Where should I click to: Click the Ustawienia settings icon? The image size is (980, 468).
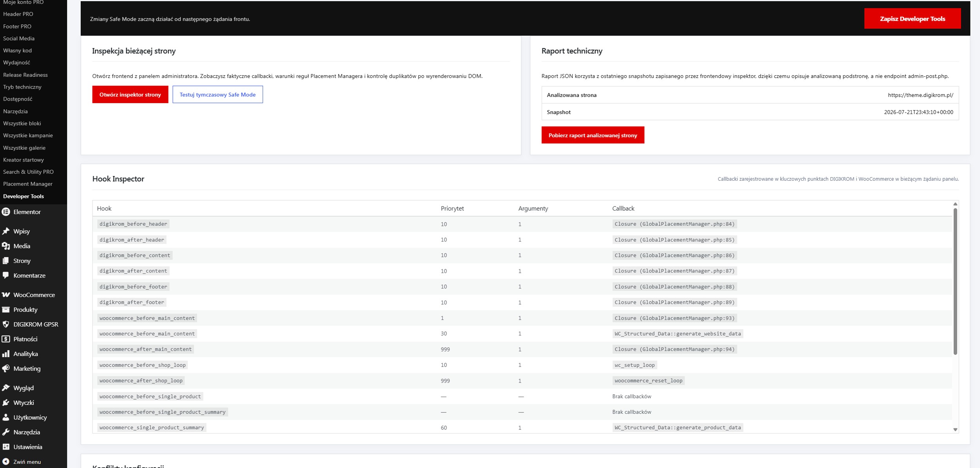pos(6,447)
